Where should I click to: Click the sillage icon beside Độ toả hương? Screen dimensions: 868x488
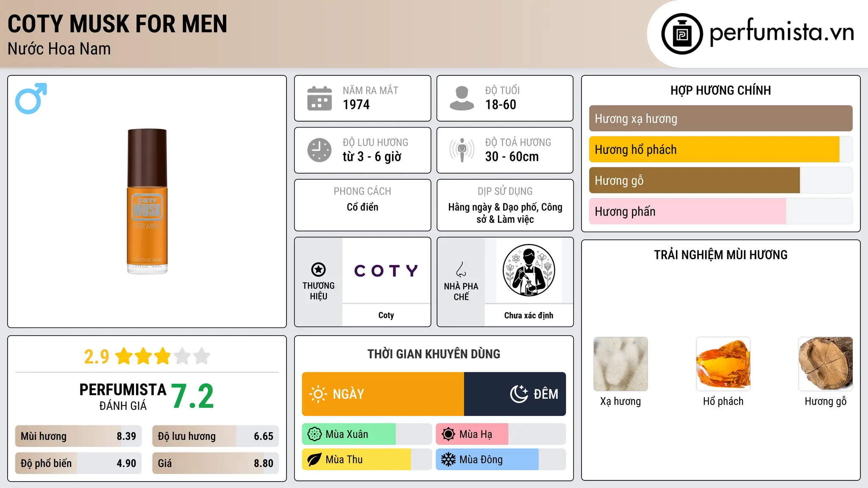point(462,150)
